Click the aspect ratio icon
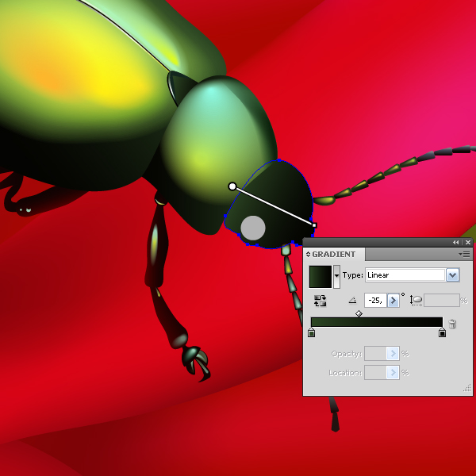Viewport: 476px width, 476px height. [x=416, y=300]
